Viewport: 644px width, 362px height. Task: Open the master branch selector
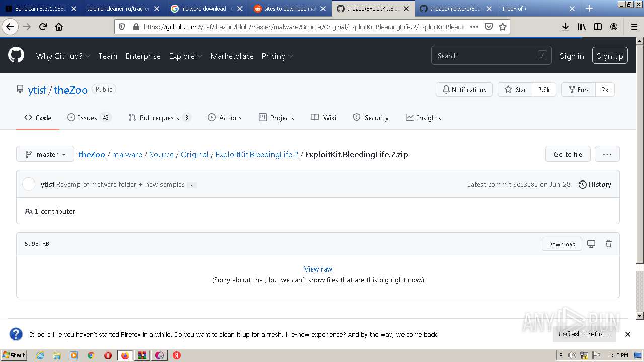click(45, 154)
